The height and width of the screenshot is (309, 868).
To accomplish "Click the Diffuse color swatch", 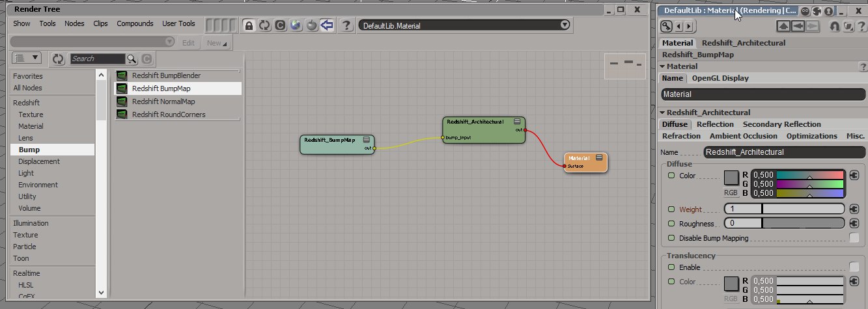I will click(731, 177).
